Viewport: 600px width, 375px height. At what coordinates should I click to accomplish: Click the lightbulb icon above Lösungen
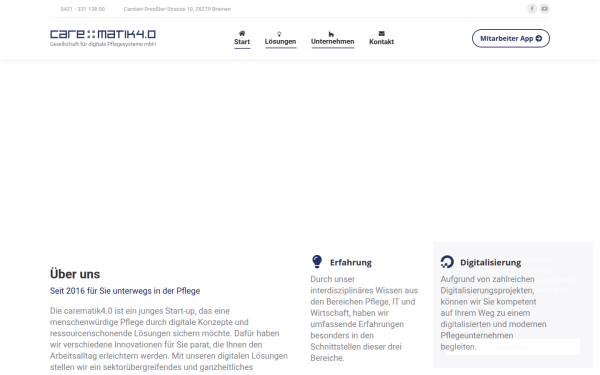coord(279,34)
